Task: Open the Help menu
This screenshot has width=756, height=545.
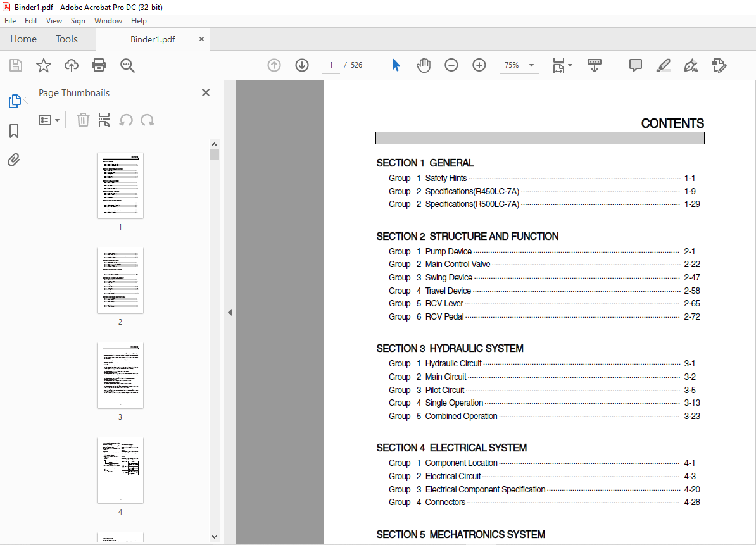Action: 139,21
